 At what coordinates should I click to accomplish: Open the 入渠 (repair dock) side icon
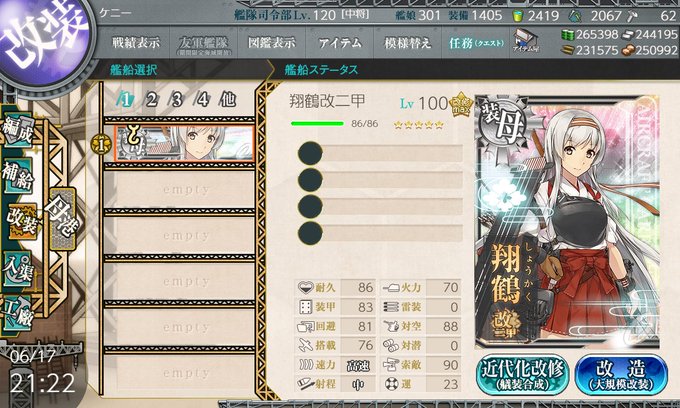(x=18, y=269)
